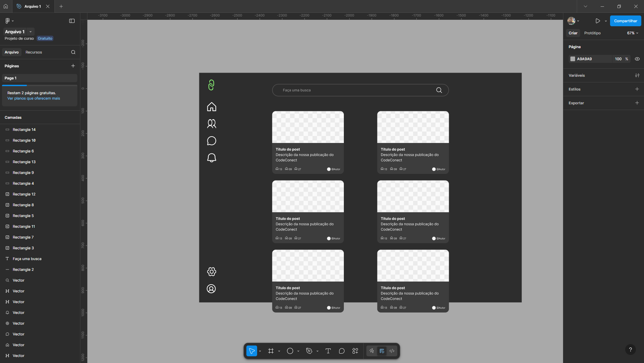Go to the Figma home screen

click(x=6, y=6)
